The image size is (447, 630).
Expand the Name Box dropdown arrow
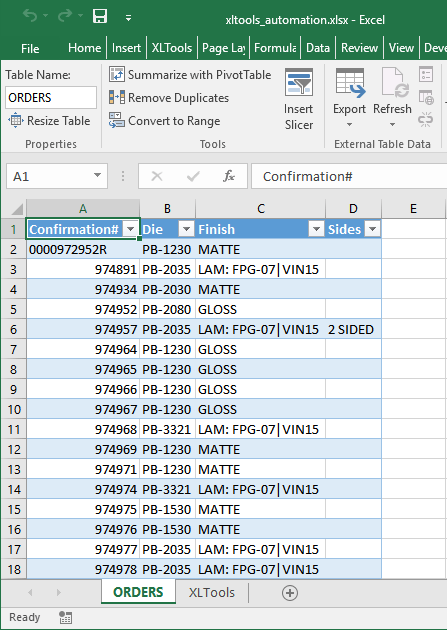97,175
